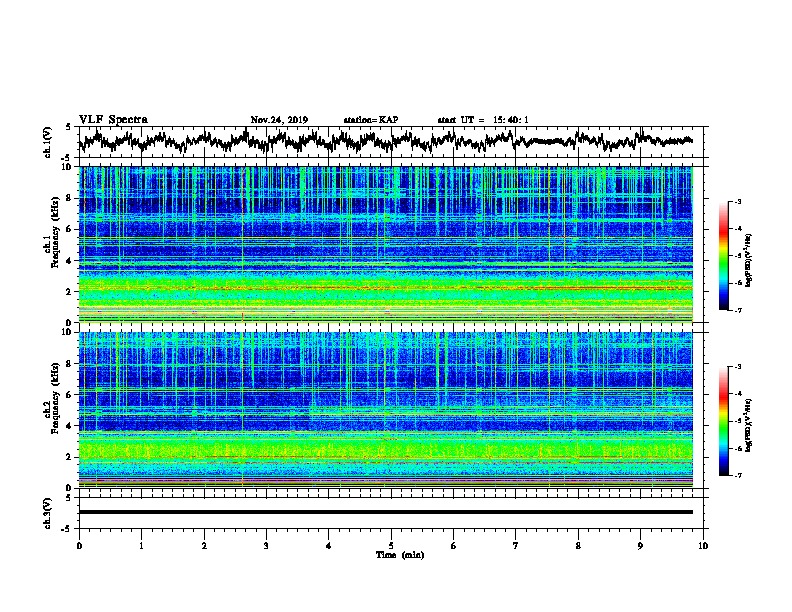This screenshot has width=792, height=612.
Task: Click the "6" kHz tick on ch.1 frequency axis
Action: [70, 229]
